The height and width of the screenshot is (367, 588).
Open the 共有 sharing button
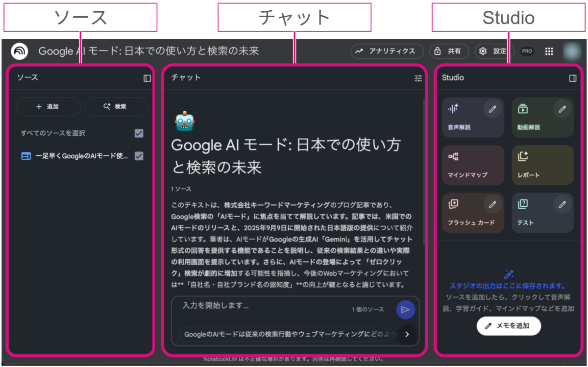(449, 51)
